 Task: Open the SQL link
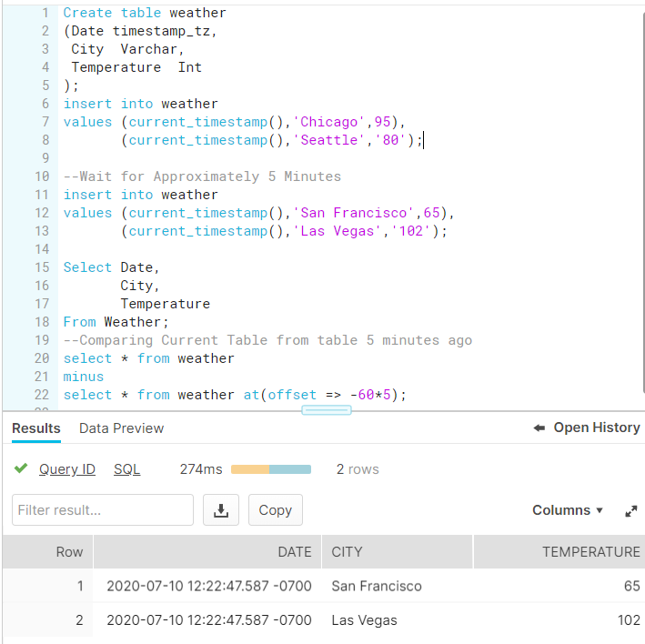click(x=126, y=469)
